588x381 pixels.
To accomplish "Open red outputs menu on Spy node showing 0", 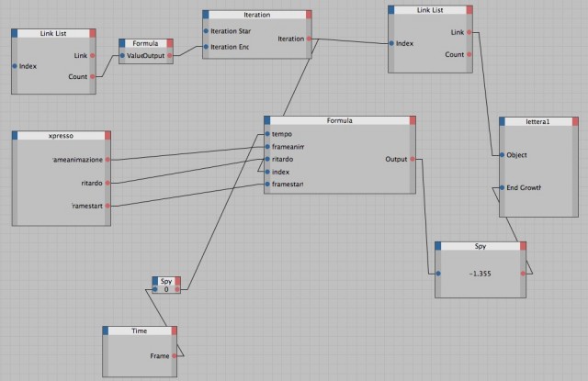I will (x=177, y=281).
